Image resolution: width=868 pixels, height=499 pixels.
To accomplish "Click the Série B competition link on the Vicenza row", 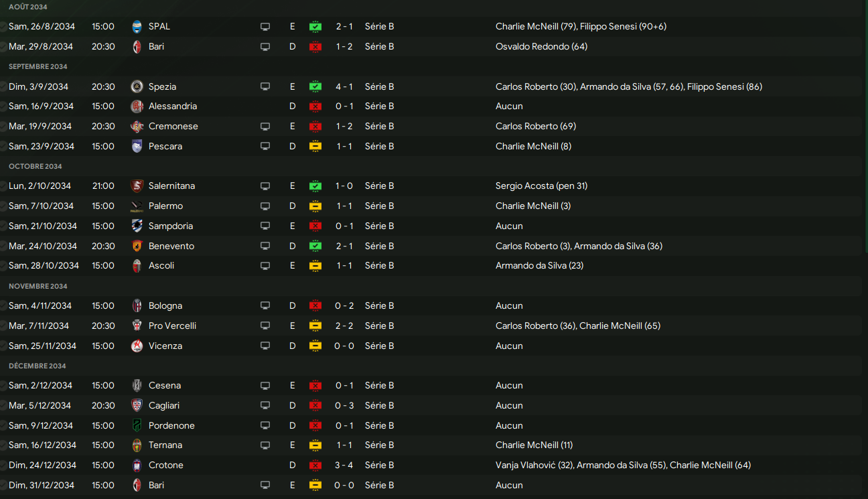I will (x=379, y=346).
